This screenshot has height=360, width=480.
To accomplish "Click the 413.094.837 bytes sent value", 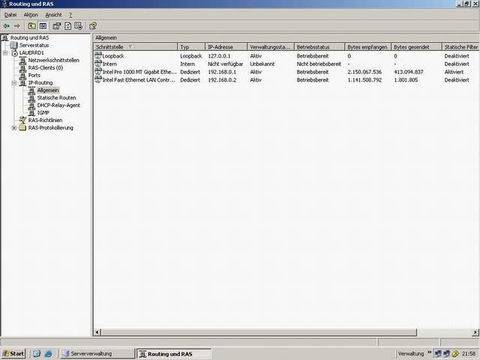I will point(408,72).
